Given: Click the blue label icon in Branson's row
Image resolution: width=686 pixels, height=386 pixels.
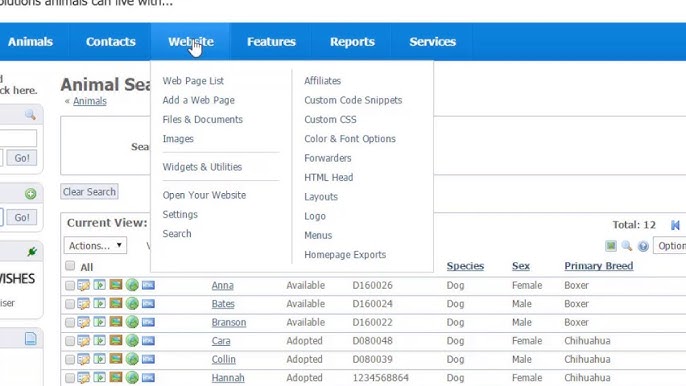Looking at the screenshot, I should tap(148, 322).
